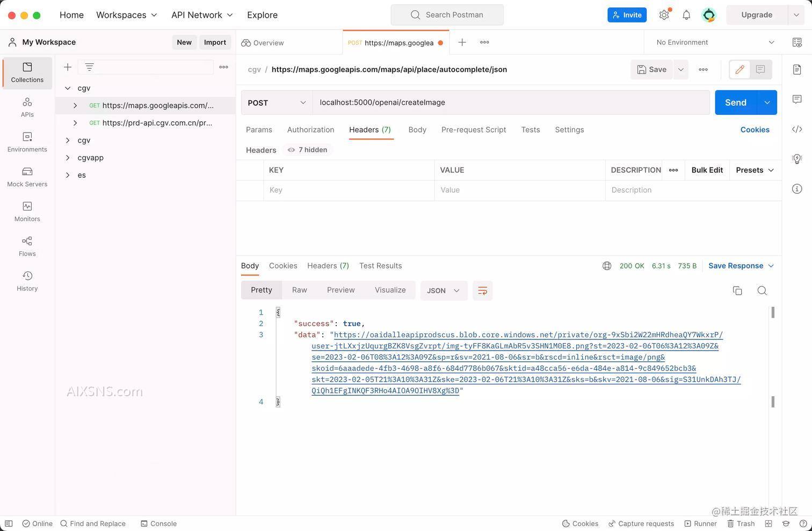Search within the response body
Image resolution: width=812 pixels, height=531 pixels.
point(762,290)
